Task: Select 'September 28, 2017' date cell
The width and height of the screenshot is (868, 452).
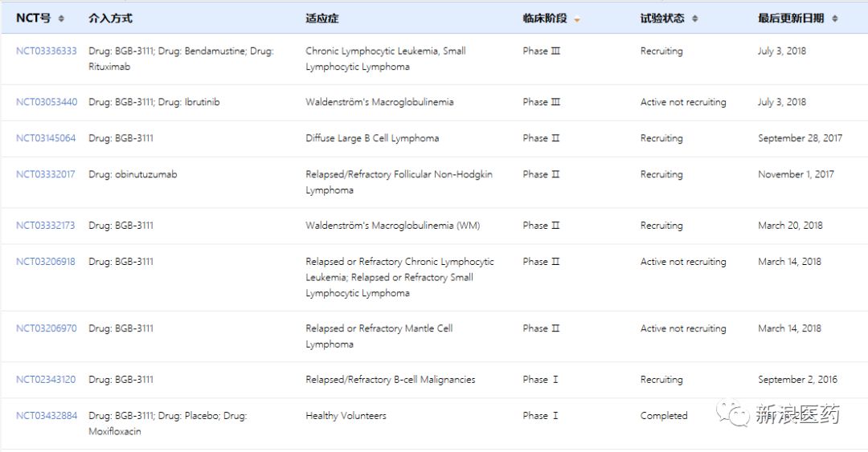Action: point(800,138)
